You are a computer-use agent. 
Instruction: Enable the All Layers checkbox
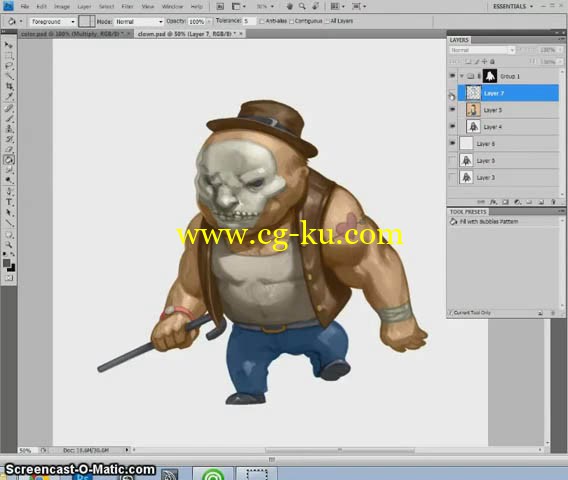point(327,21)
